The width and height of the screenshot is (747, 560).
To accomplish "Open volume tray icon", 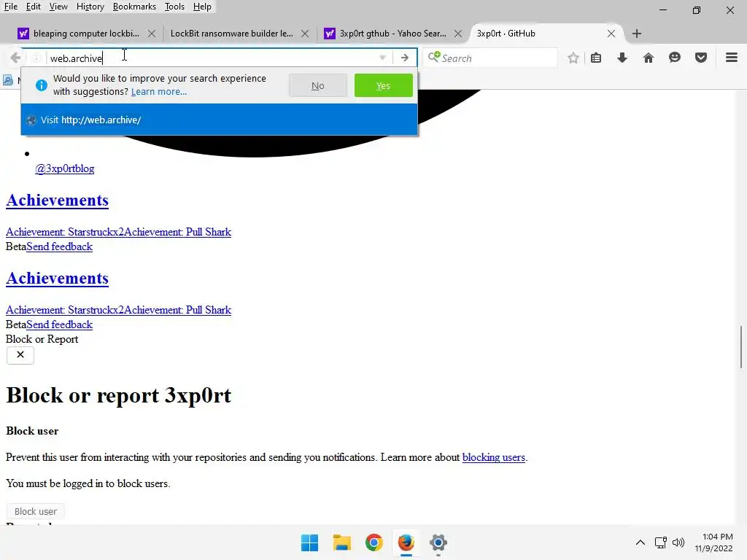I will click(x=678, y=542).
